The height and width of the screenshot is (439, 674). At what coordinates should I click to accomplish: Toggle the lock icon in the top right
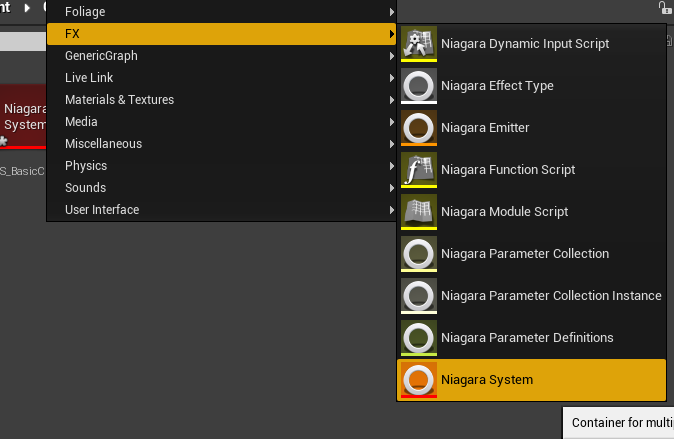[x=665, y=7]
